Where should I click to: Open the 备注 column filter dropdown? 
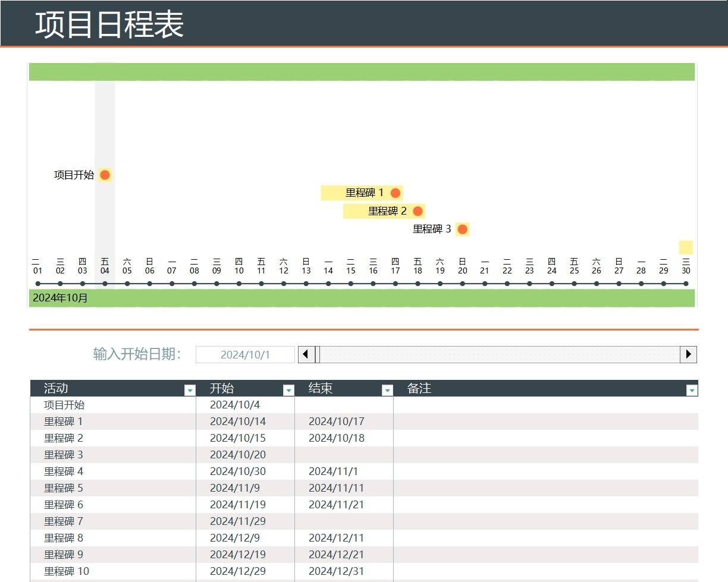tap(691, 390)
